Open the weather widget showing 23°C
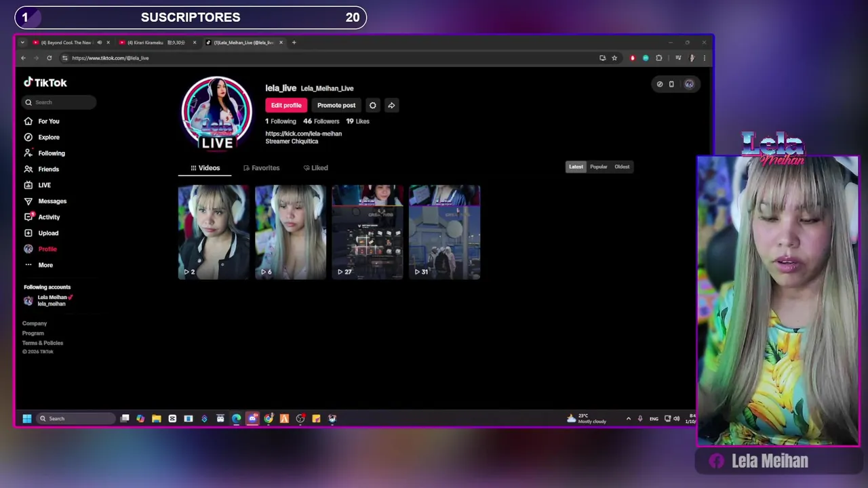The width and height of the screenshot is (868, 488). (587, 419)
